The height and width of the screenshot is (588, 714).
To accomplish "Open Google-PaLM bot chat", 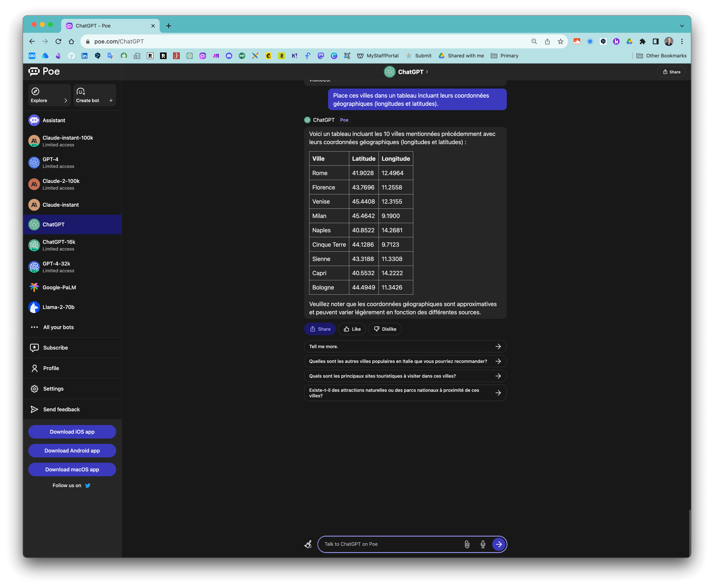I will click(x=72, y=288).
